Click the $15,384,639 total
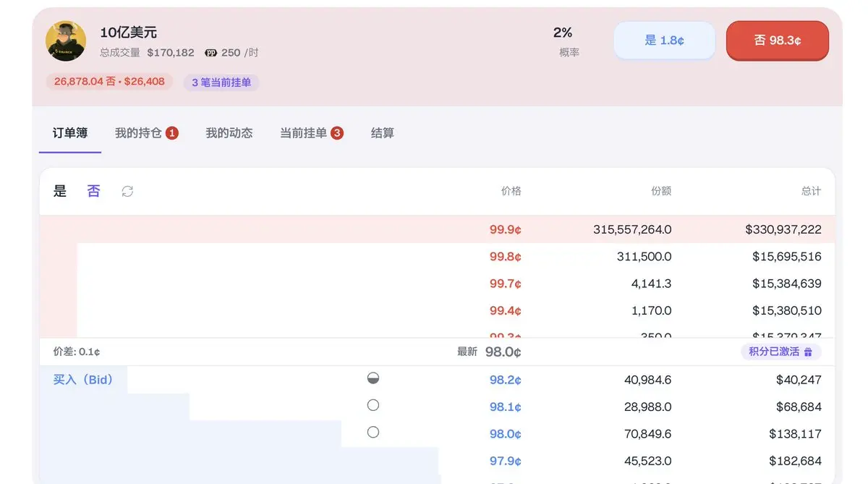 787,284
